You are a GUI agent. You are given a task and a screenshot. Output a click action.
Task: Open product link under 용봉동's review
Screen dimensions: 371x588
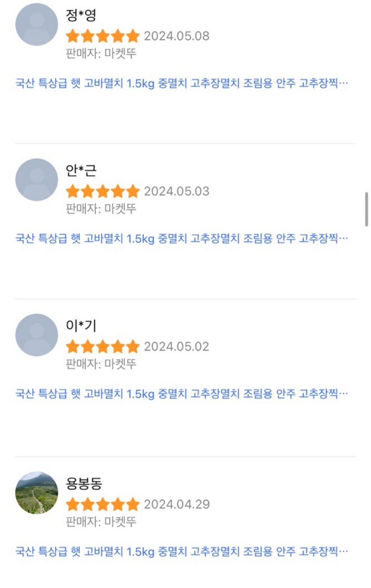[182, 552]
